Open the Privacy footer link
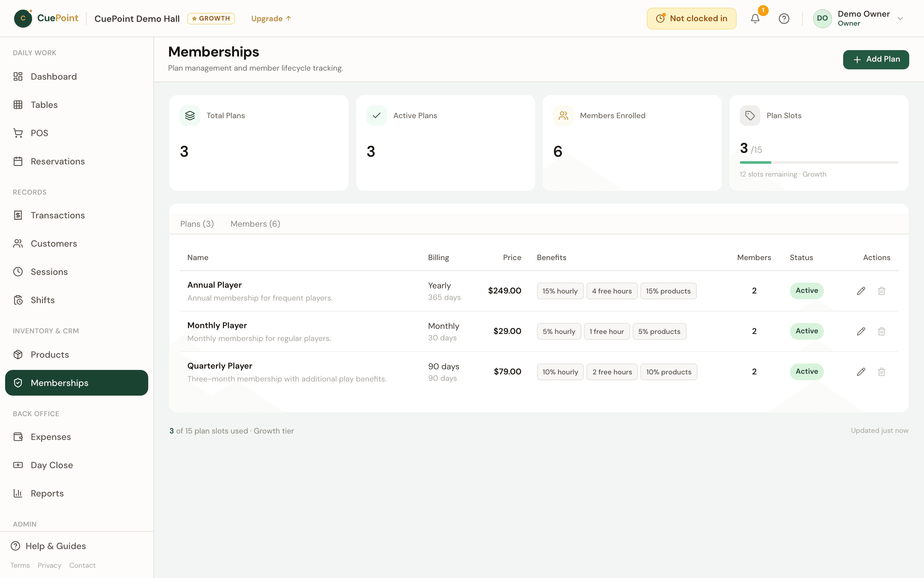924x578 pixels. [49, 565]
